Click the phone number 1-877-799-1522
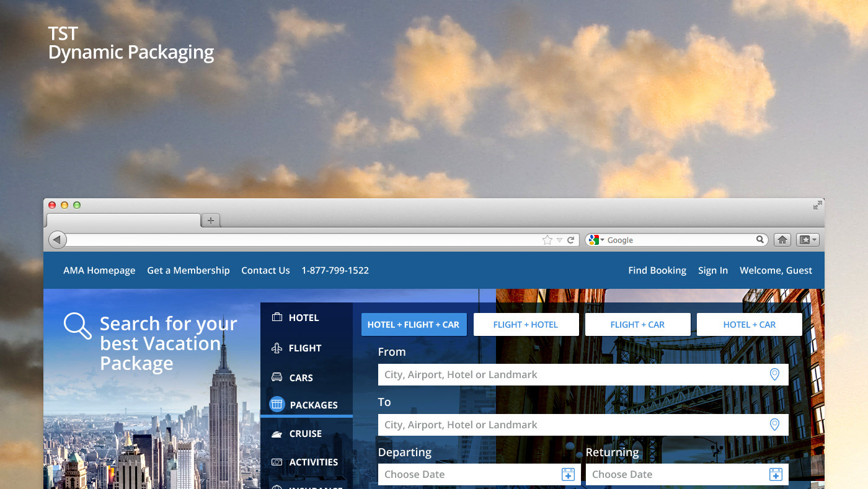 point(335,270)
